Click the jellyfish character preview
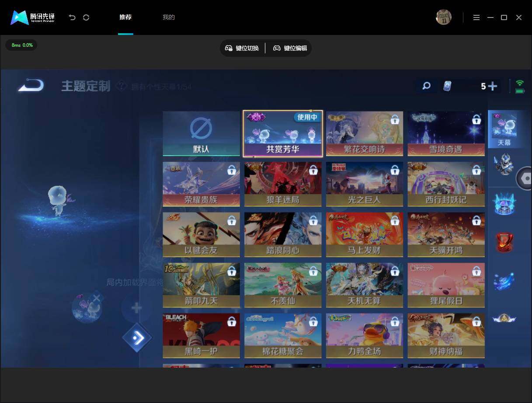 59,200
